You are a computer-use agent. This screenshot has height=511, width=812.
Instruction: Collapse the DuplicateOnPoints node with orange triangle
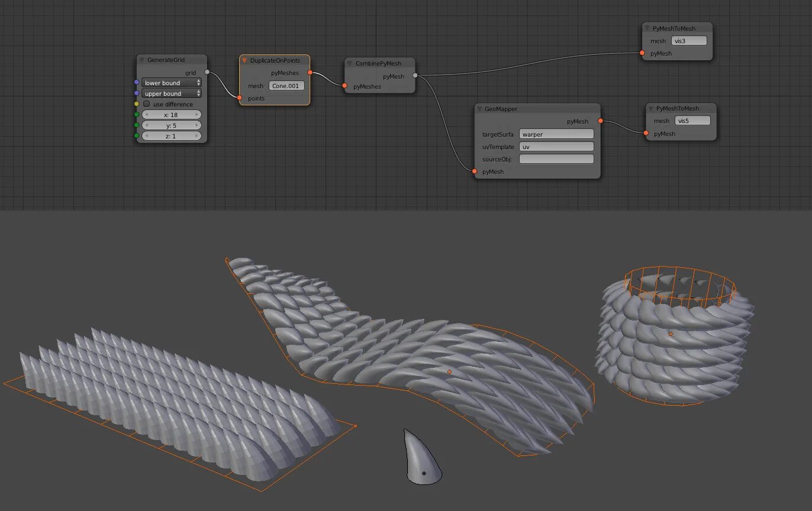click(244, 60)
